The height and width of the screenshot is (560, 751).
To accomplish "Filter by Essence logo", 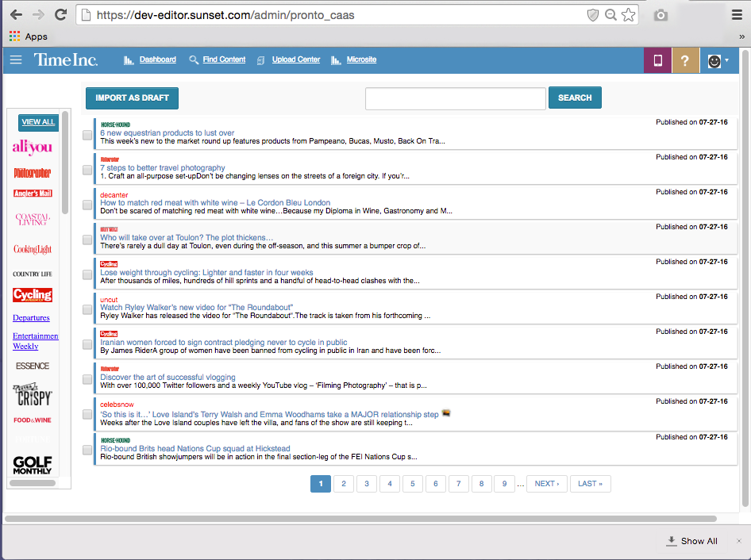I will tap(33, 366).
